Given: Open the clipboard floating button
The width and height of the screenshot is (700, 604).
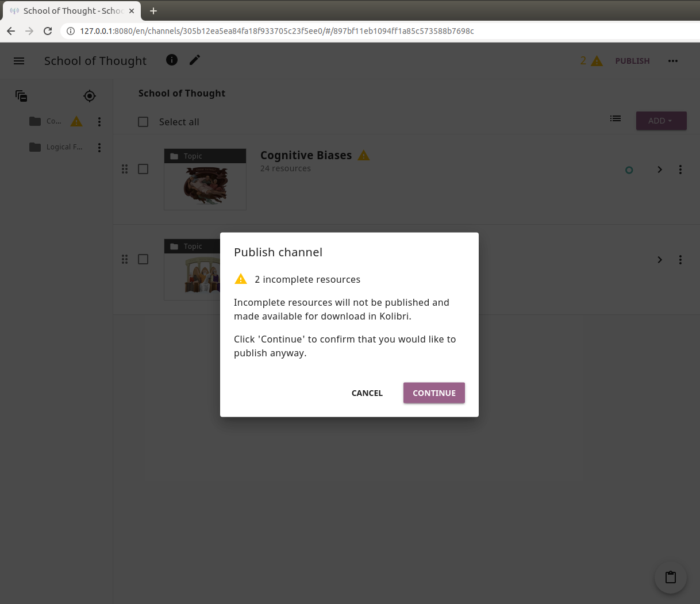Looking at the screenshot, I should [671, 578].
